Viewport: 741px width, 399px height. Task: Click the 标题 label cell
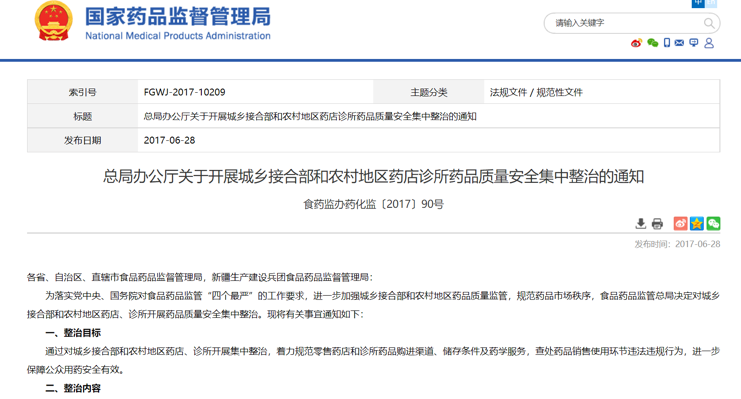(82, 116)
